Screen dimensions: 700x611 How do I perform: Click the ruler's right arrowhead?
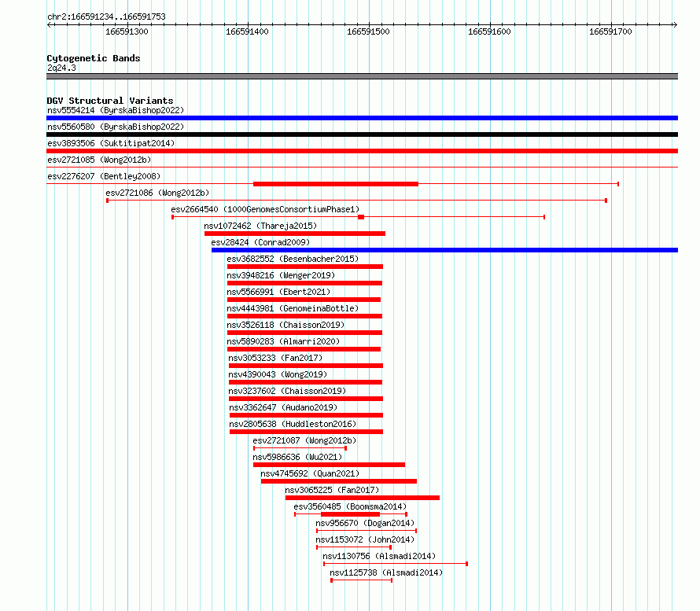pyautogui.click(x=675, y=25)
